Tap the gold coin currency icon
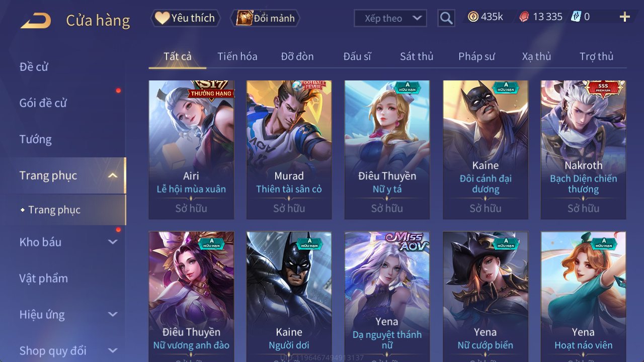Viewport: 644px width, 362px height. pyautogui.click(x=473, y=17)
